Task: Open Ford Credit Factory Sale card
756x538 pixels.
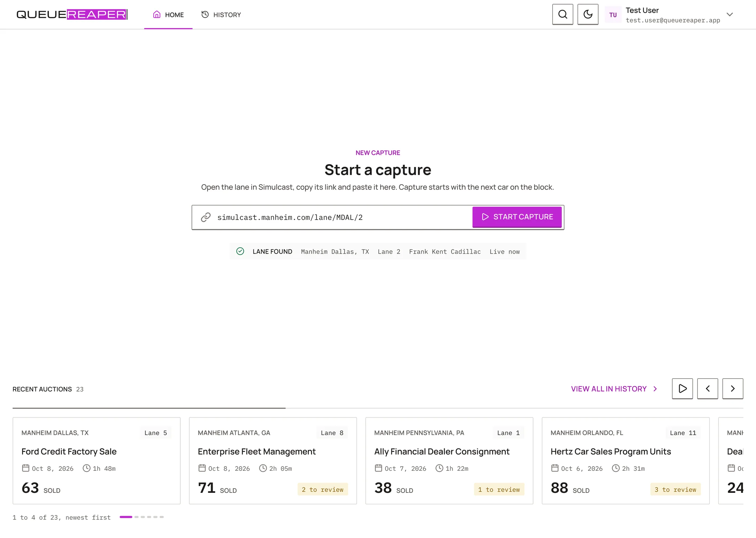Action: click(x=97, y=461)
